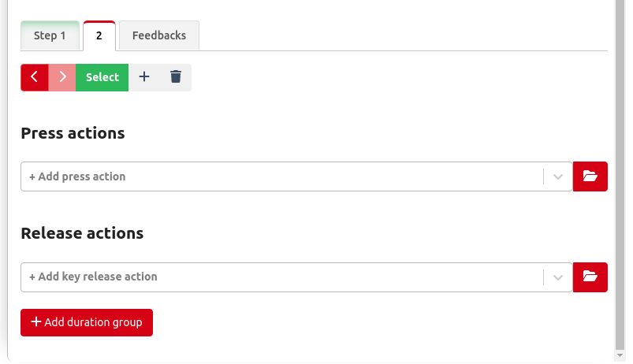Viewport: 633px width, 364px height.
Task: Click the plus icon in Add duration group
Action: (x=35, y=322)
